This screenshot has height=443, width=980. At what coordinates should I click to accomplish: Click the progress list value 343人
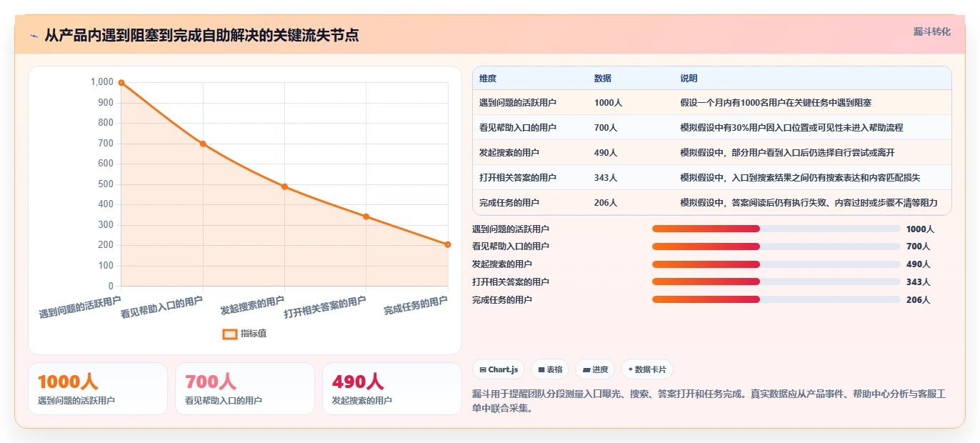(x=918, y=282)
